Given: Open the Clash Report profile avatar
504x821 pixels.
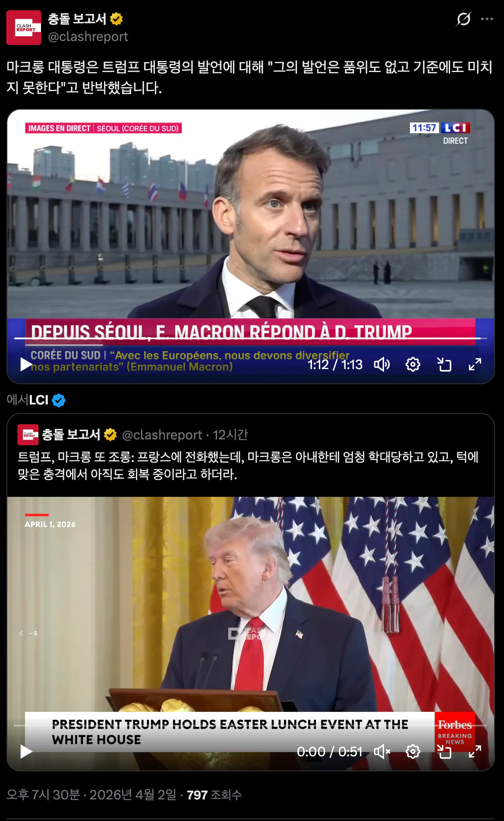Looking at the screenshot, I should click(24, 28).
